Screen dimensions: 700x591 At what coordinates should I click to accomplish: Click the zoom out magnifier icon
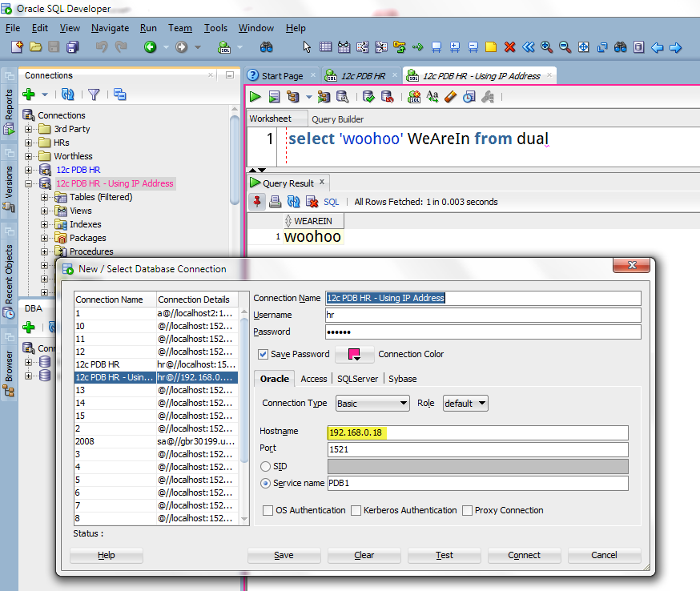click(x=565, y=47)
